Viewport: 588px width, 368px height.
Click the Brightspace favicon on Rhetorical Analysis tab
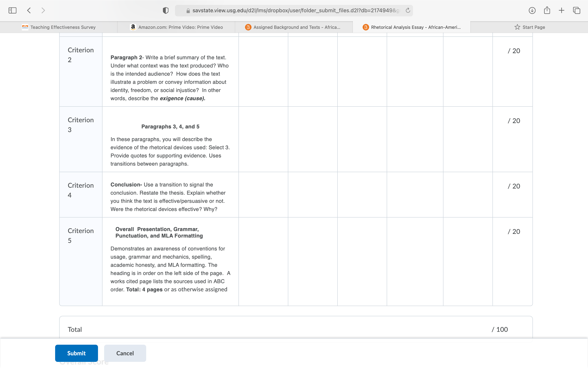(x=366, y=27)
